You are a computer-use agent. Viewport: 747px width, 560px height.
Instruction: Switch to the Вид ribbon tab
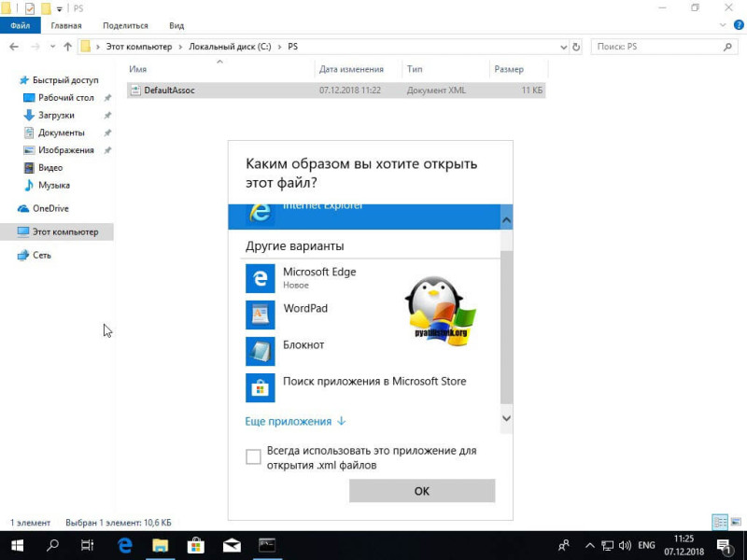(176, 25)
